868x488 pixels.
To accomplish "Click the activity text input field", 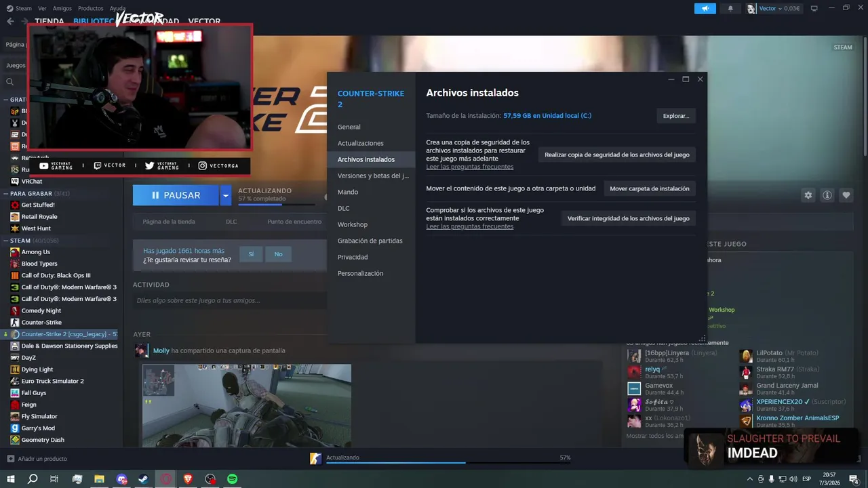I will tap(229, 300).
